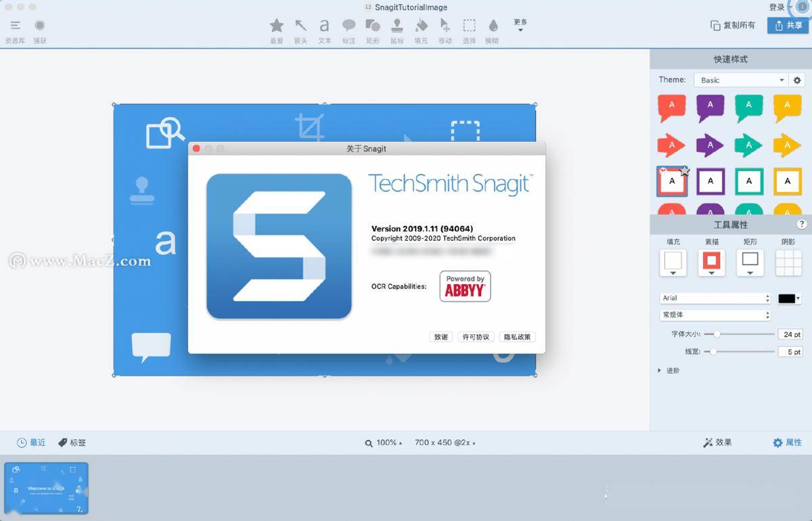The width and height of the screenshot is (812, 521).
Task: Apply the purple arrow quick style
Action: 710,145
